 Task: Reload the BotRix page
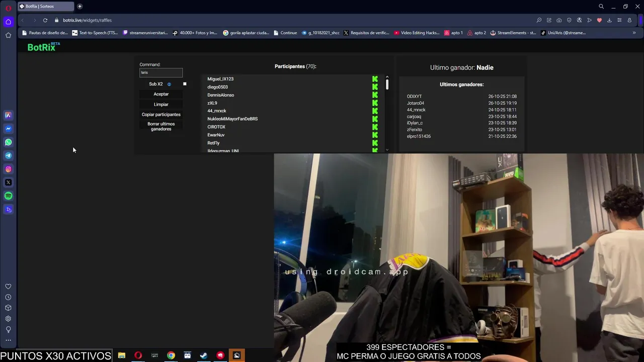[x=45, y=20]
